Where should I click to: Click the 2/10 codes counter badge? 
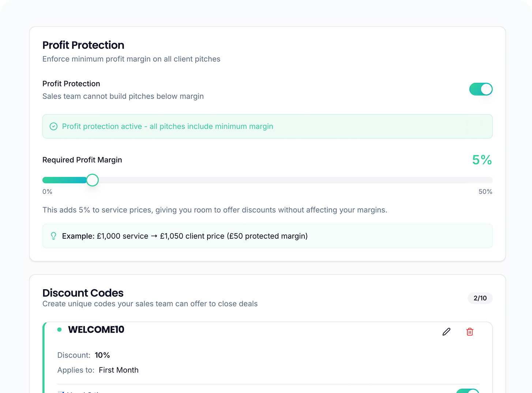pyautogui.click(x=480, y=298)
